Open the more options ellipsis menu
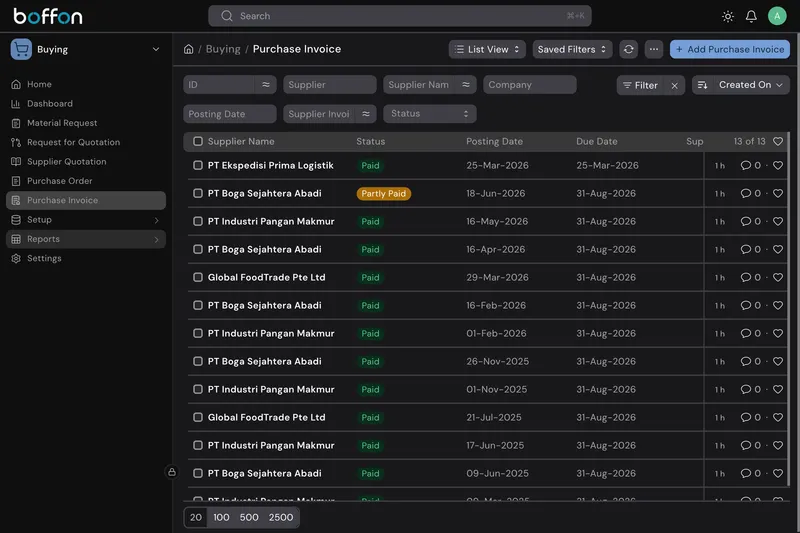Viewport: 800px width, 533px height. coord(654,49)
